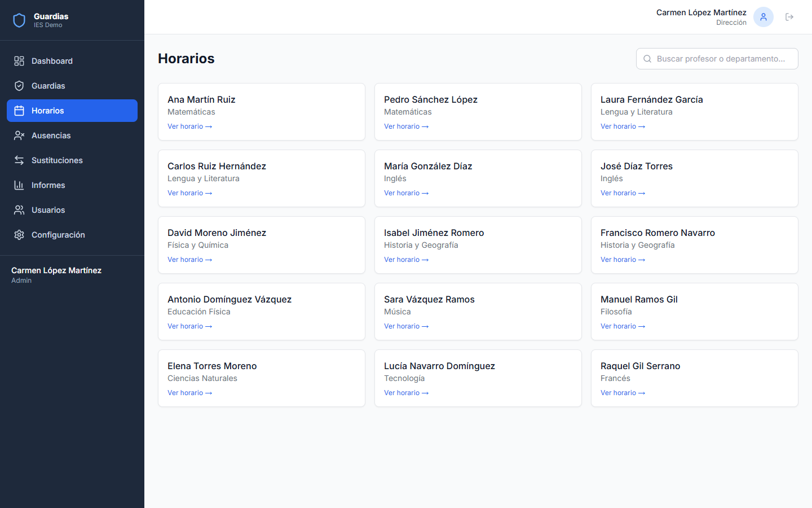Click the Usuarios people icon
Screen dimensions: 812x508
click(19, 210)
